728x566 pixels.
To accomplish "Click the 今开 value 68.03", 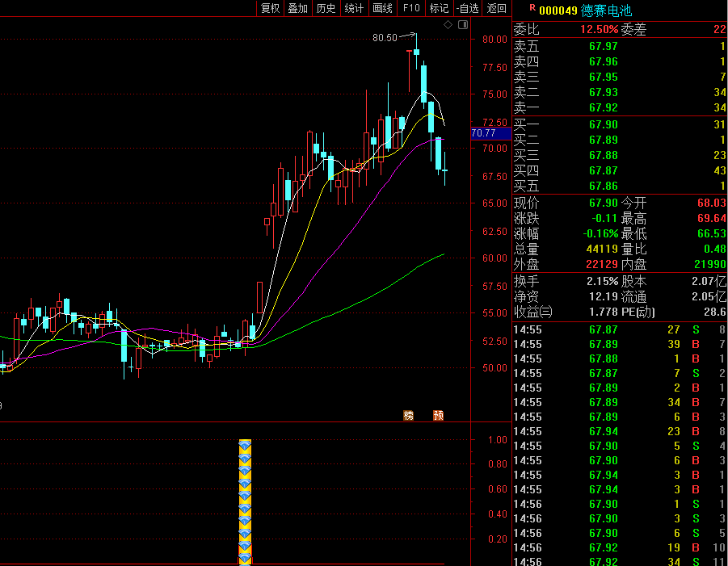I will pos(711,203).
